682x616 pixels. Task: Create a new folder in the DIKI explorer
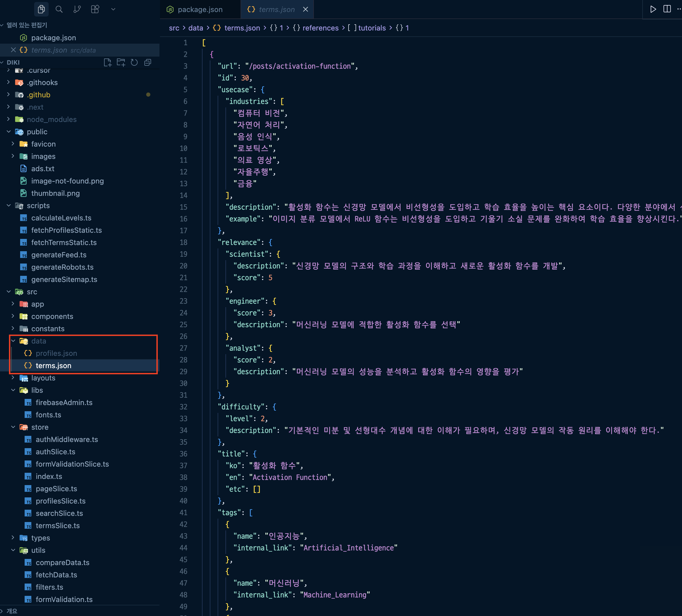121,62
